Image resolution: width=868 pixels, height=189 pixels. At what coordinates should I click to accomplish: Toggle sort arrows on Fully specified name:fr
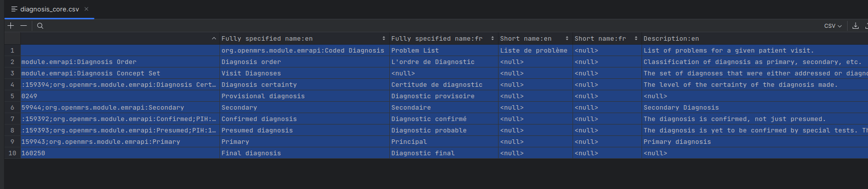493,39
